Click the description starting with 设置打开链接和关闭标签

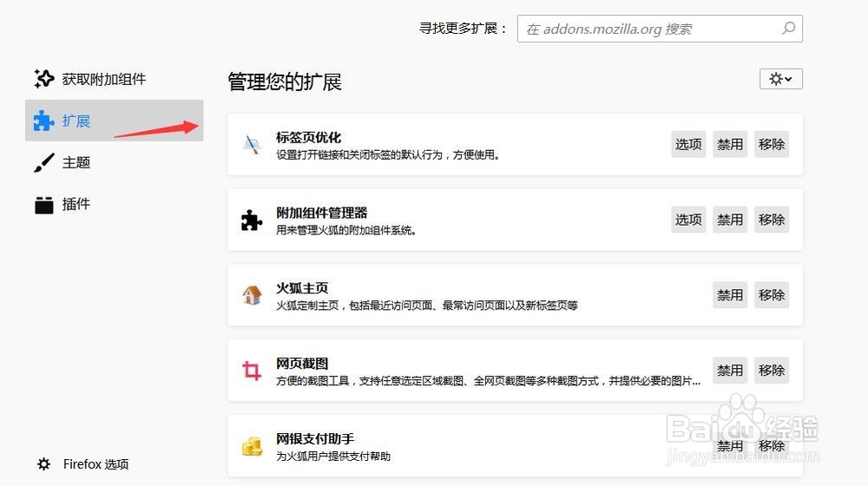(x=389, y=155)
